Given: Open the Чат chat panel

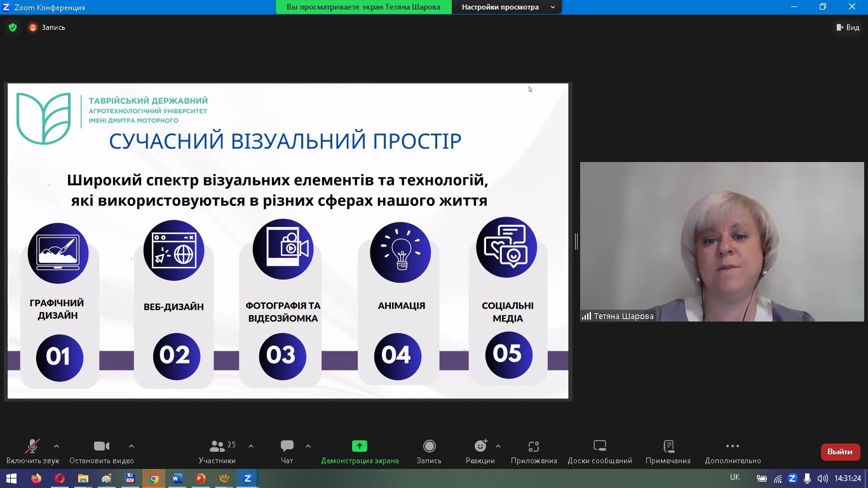Looking at the screenshot, I should (287, 451).
